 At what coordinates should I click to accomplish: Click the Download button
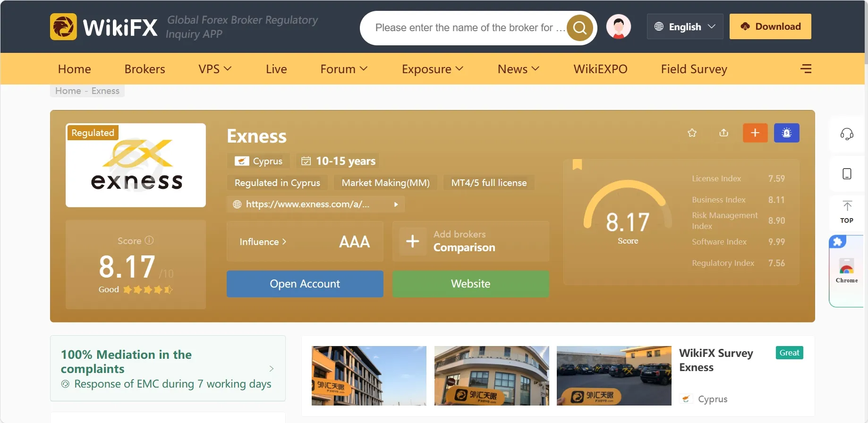point(770,26)
